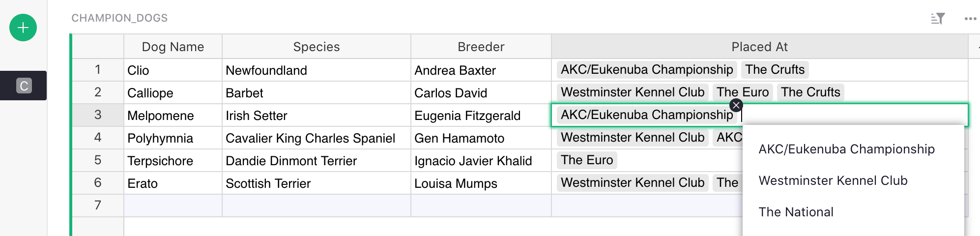This screenshot has width=980, height=236.
Task: Choose The National from dropdown list
Action: pos(796,212)
